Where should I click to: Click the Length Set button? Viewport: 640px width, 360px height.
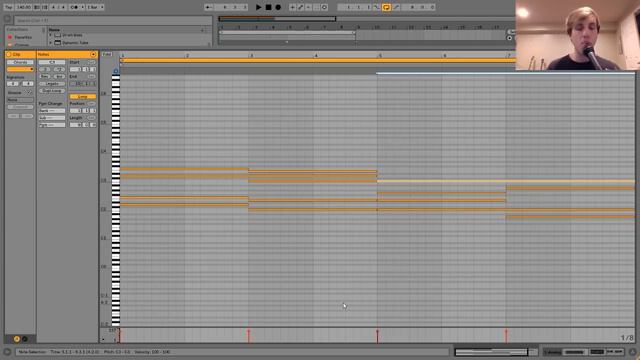point(91,118)
